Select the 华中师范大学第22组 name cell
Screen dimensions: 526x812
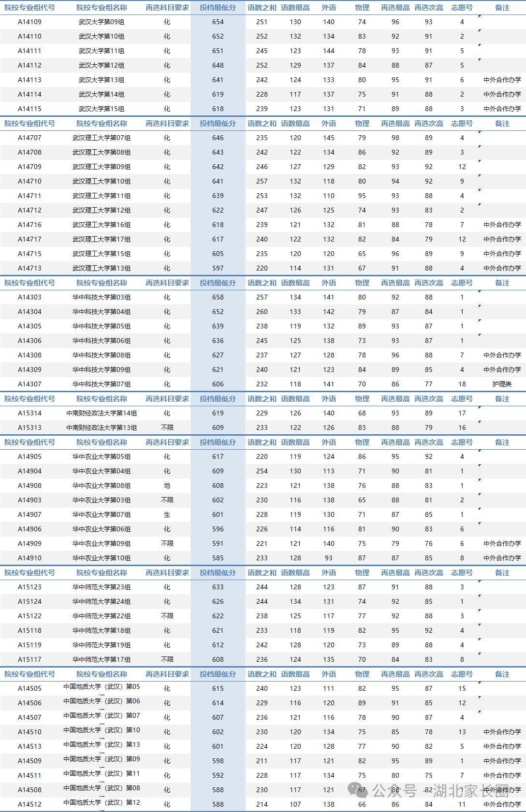(x=102, y=616)
